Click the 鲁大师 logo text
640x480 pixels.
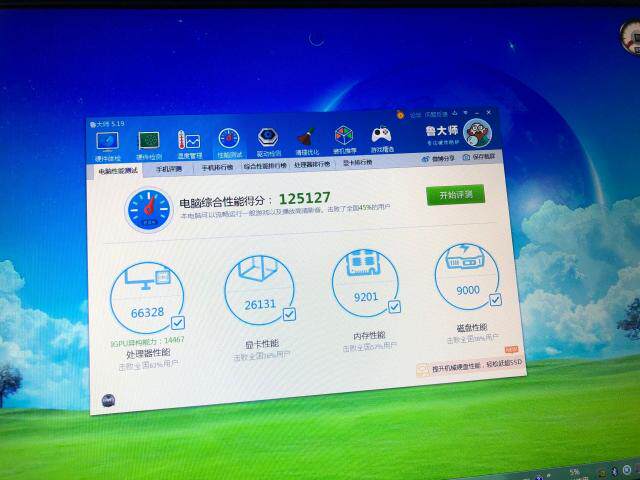click(442, 131)
